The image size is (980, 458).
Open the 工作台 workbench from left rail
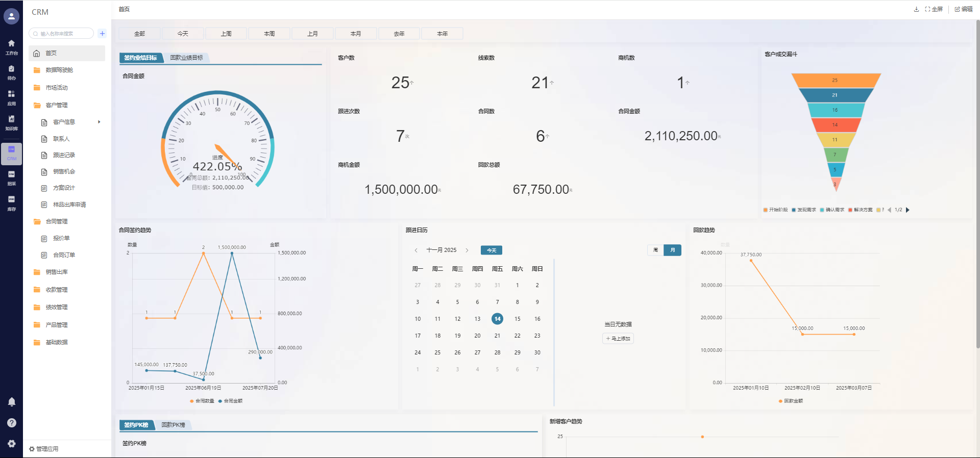(11, 47)
